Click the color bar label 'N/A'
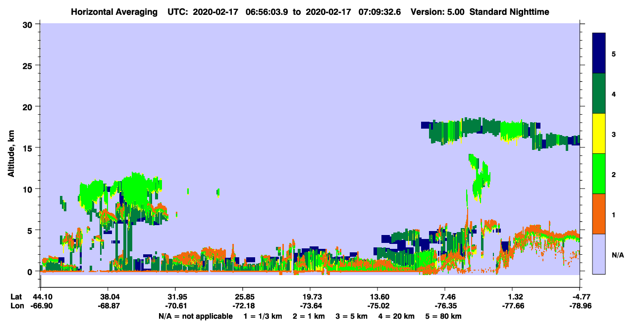Screen dimensions: 644x330 618,255
